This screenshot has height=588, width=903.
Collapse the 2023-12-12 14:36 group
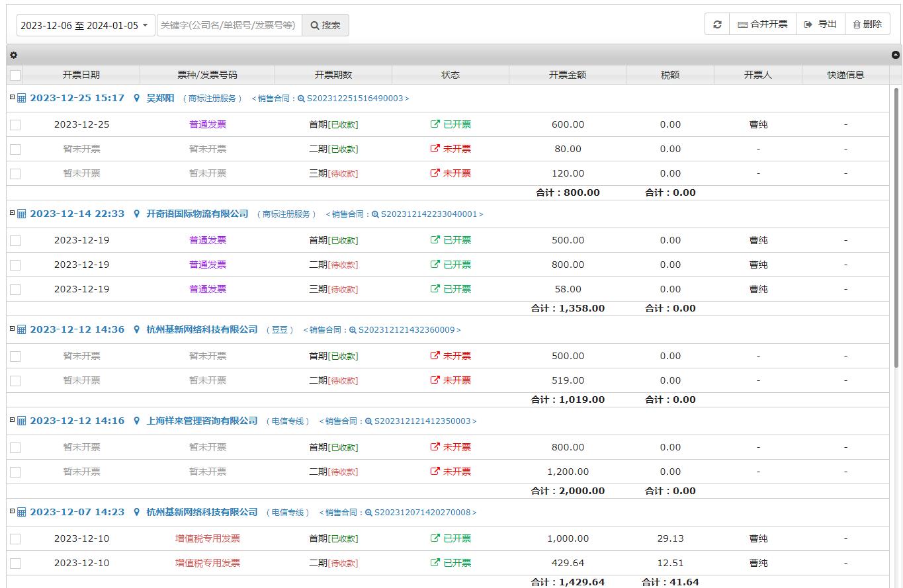point(12,329)
